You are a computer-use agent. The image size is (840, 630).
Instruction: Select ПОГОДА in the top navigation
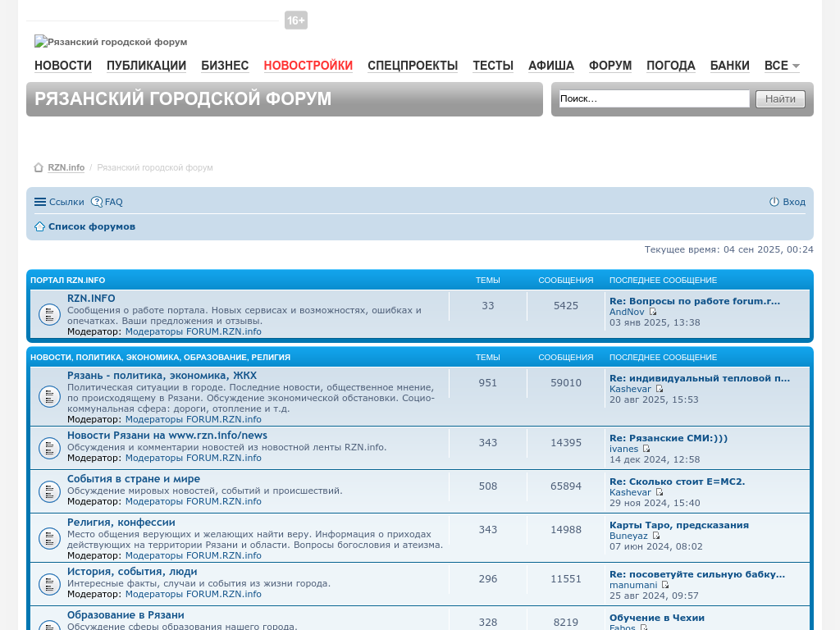(x=670, y=66)
